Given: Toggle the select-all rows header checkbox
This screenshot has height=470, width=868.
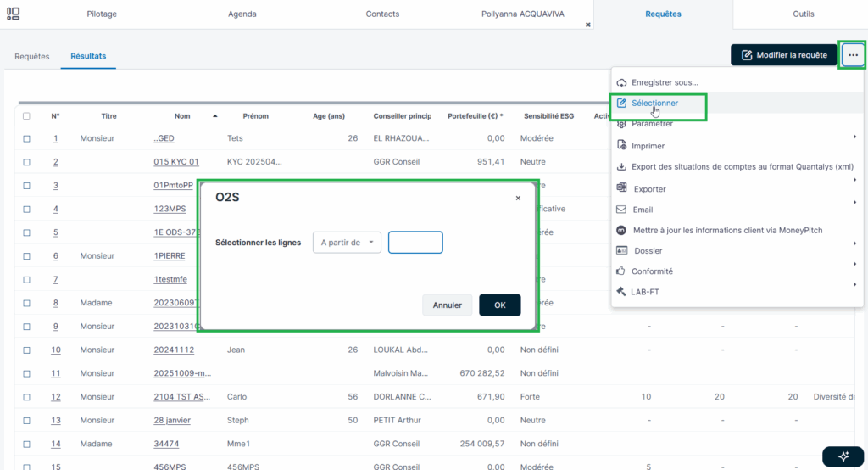Looking at the screenshot, I should coord(26,116).
